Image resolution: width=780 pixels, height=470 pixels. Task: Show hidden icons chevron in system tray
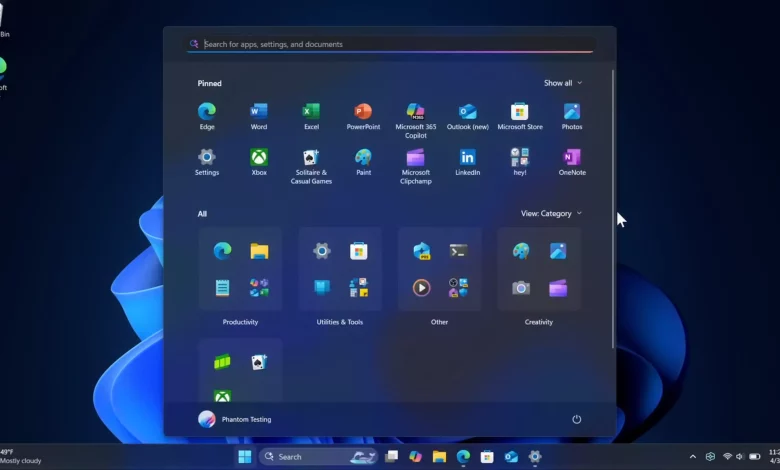(x=692, y=457)
